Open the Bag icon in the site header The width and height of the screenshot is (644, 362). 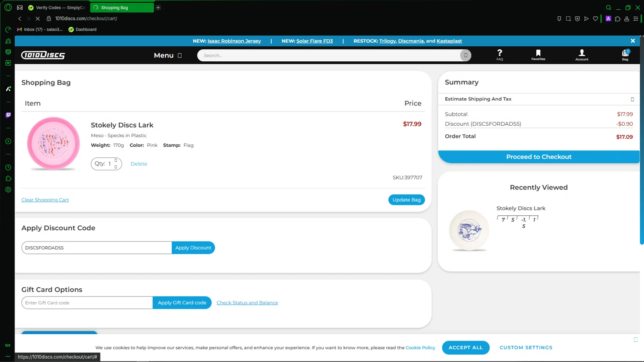pos(625,55)
